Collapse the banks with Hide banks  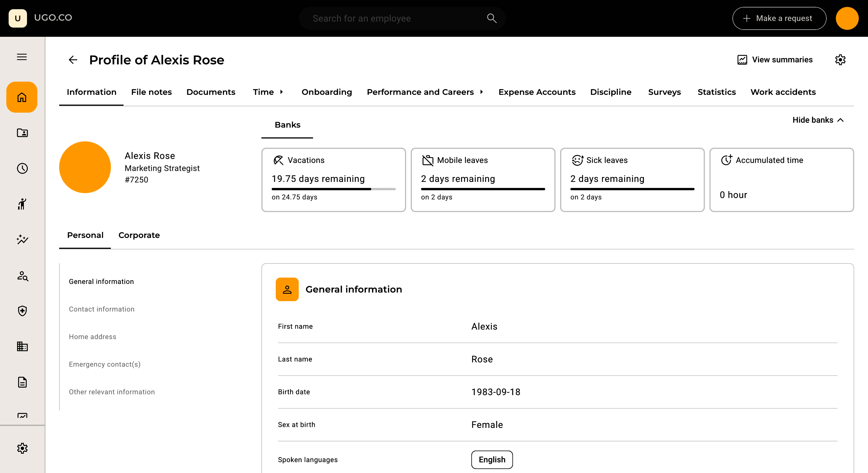(x=818, y=120)
